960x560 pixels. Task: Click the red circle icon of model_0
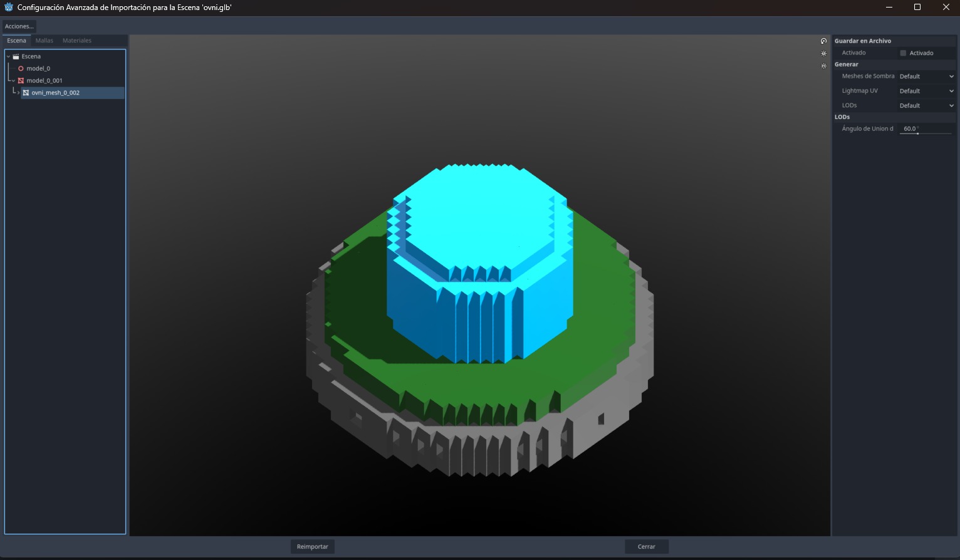click(21, 68)
